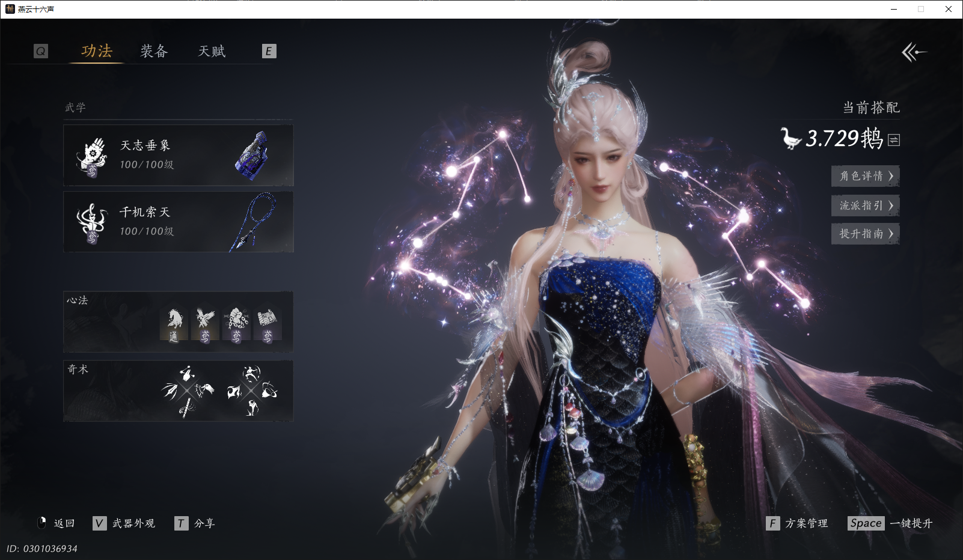Screen dimensions: 963x560
Task: Select the blue gauntlet weapon thumbnail
Action: (252, 155)
